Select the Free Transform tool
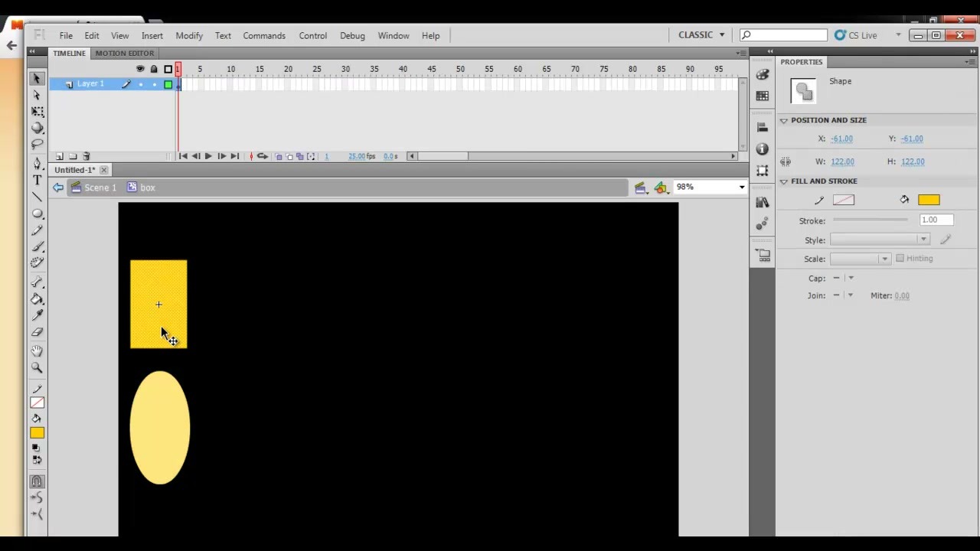The width and height of the screenshot is (980, 551). point(37,112)
